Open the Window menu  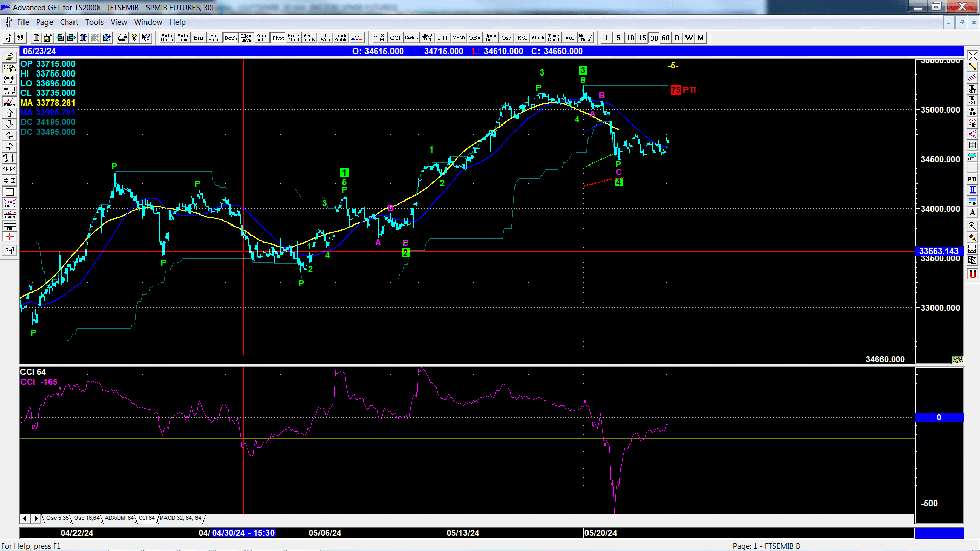pyautogui.click(x=148, y=22)
